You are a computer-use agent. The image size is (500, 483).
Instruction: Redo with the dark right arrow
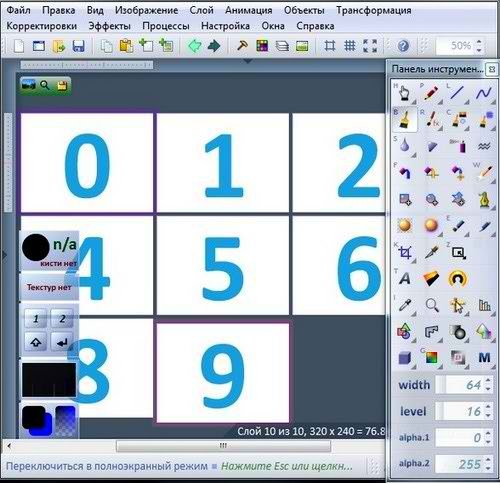pos(214,46)
